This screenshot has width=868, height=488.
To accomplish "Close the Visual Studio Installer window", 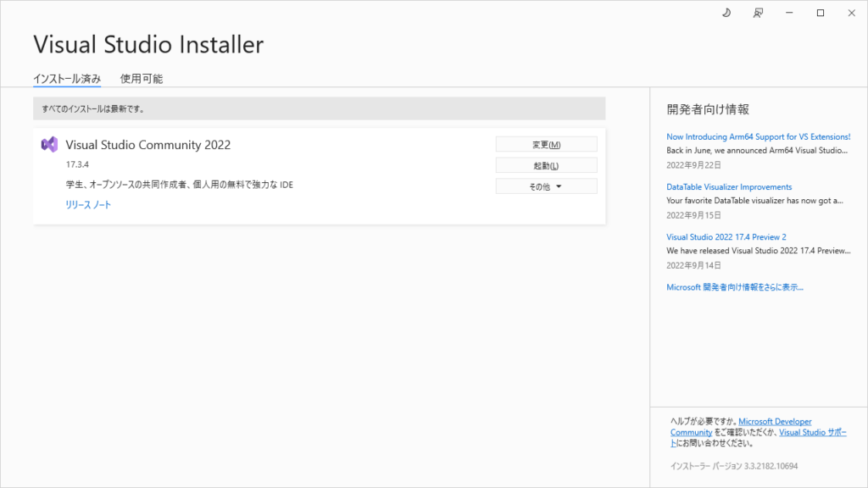I will coord(851,13).
